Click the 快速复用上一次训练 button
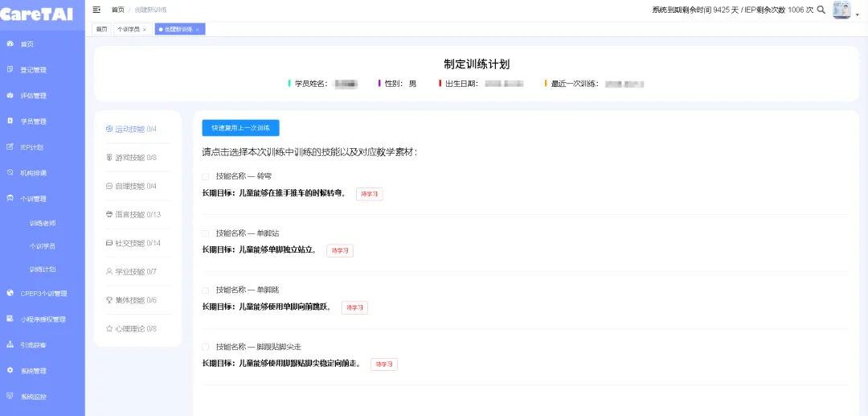 point(241,128)
